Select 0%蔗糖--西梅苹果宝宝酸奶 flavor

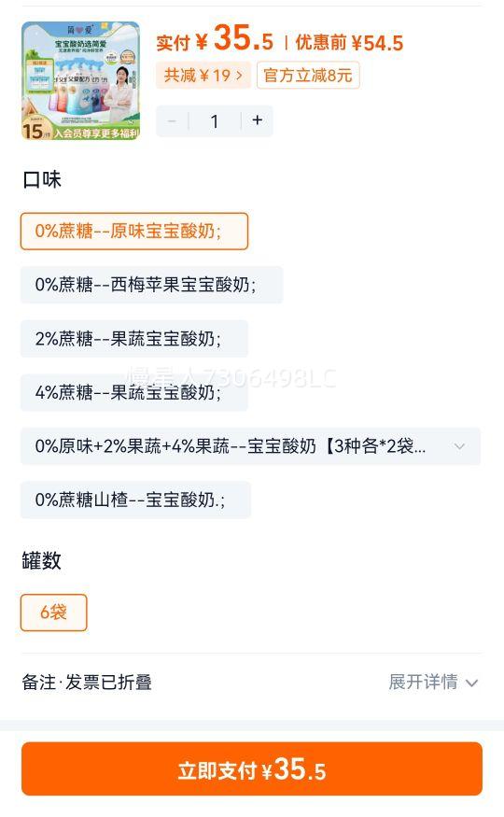click(151, 285)
